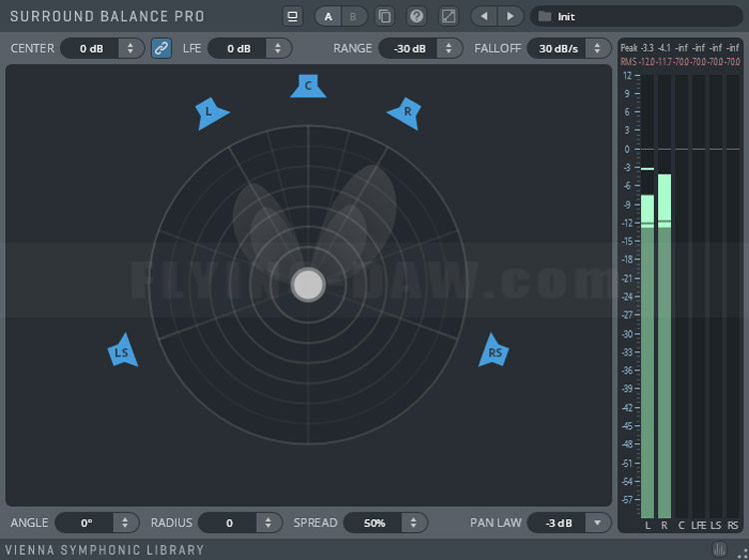Image resolution: width=749 pixels, height=560 pixels.
Task: Click the LS channel meter label
Action: coord(716,526)
